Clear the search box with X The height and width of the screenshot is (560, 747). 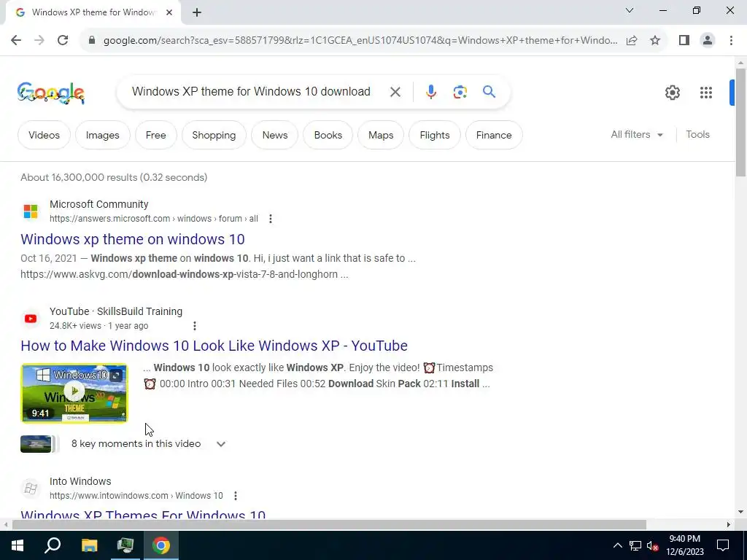395,91
